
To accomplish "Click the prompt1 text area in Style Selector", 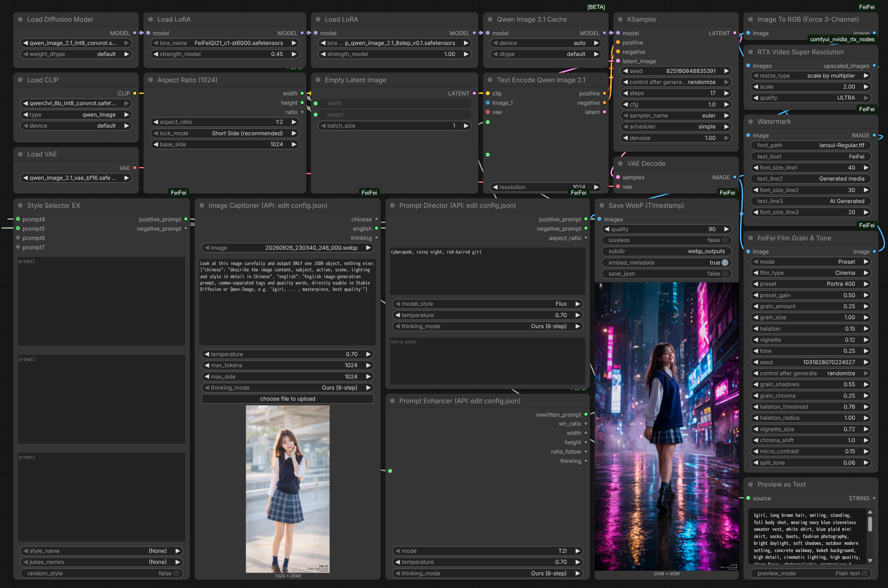I will pos(102,301).
